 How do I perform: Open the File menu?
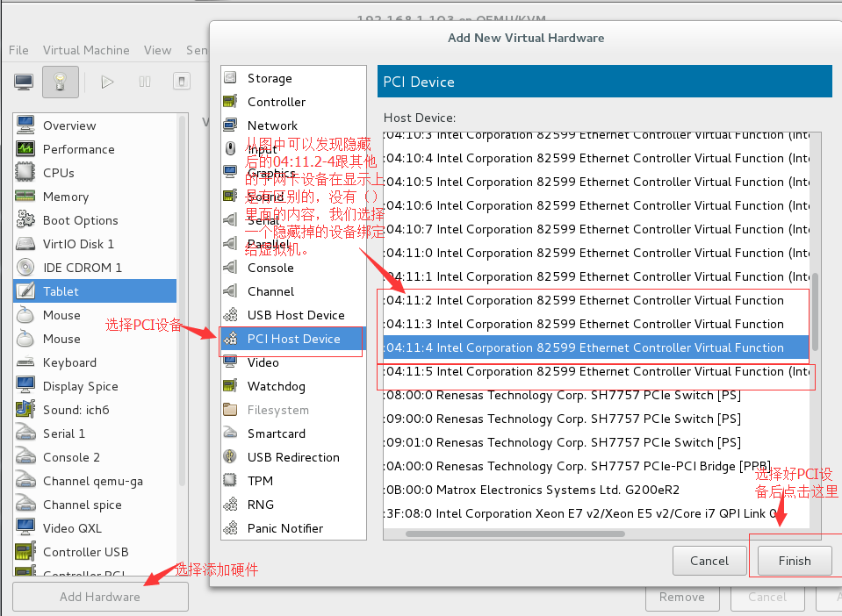18,50
